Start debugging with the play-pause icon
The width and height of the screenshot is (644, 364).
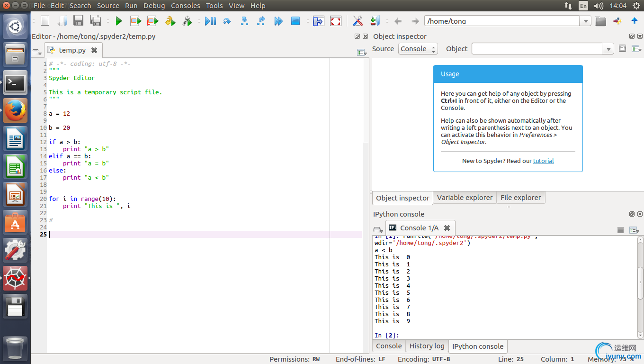pyautogui.click(x=210, y=21)
